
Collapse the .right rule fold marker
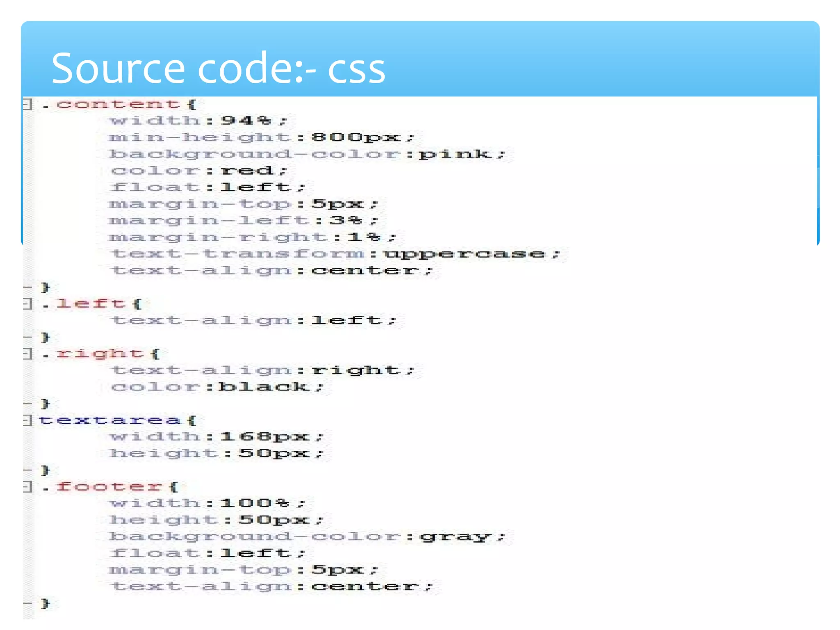tap(27, 354)
